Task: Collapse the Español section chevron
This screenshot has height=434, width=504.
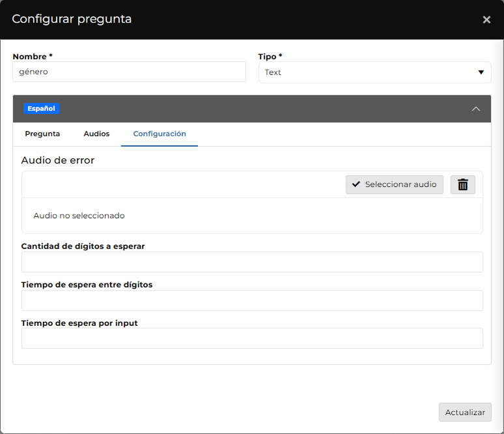Action: [476, 109]
